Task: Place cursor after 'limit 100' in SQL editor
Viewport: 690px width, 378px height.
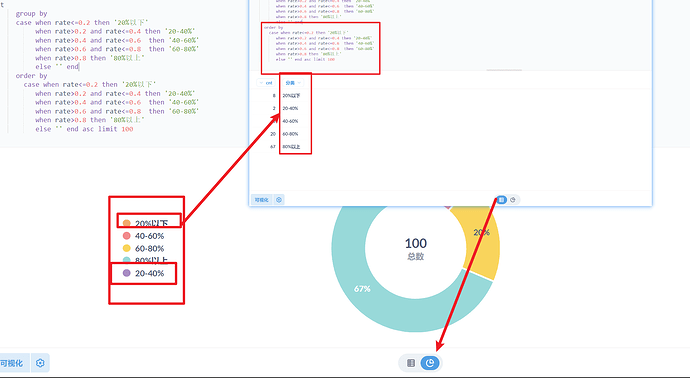Action: click(x=133, y=129)
